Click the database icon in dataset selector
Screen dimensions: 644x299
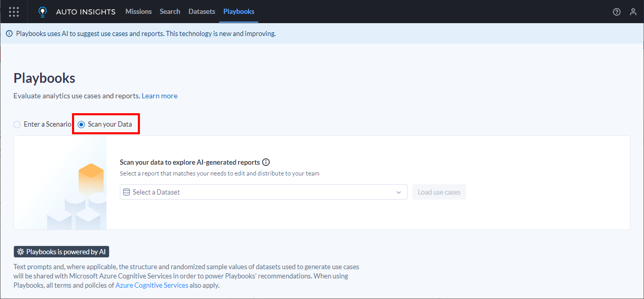point(127,192)
